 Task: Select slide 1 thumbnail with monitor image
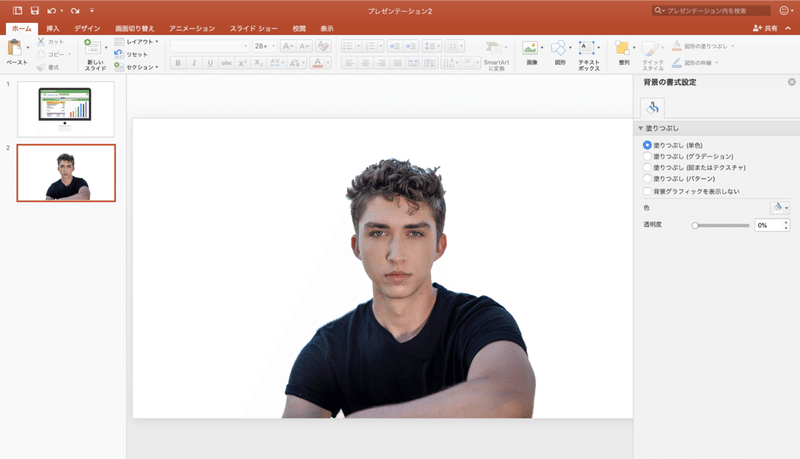pyautogui.click(x=66, y=109)
